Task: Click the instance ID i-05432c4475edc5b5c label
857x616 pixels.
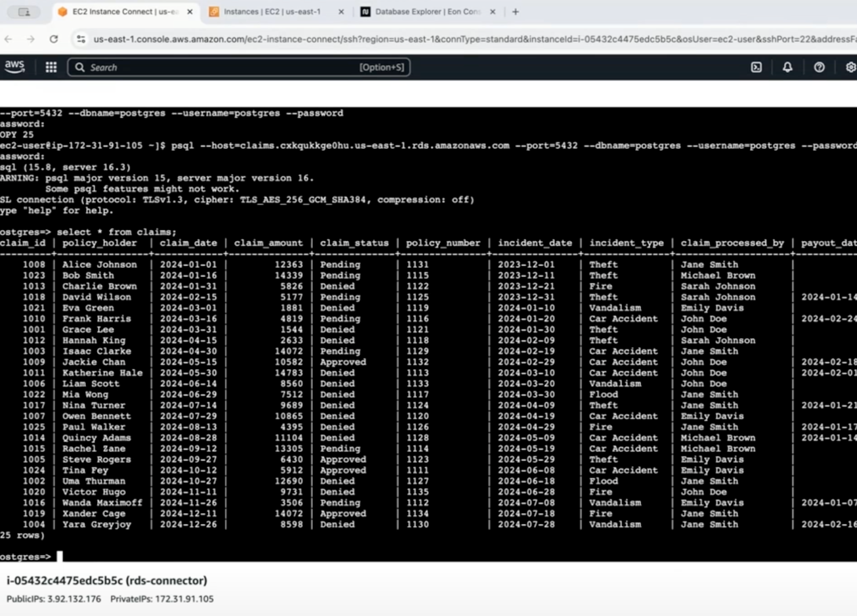Action: (x=107, y=581)
